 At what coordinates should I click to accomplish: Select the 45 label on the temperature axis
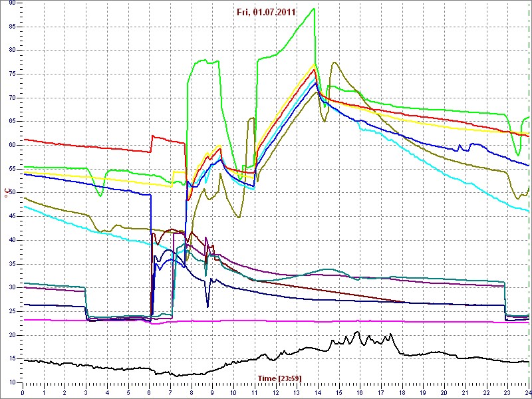pyautogui.click(x=12, y=217)
